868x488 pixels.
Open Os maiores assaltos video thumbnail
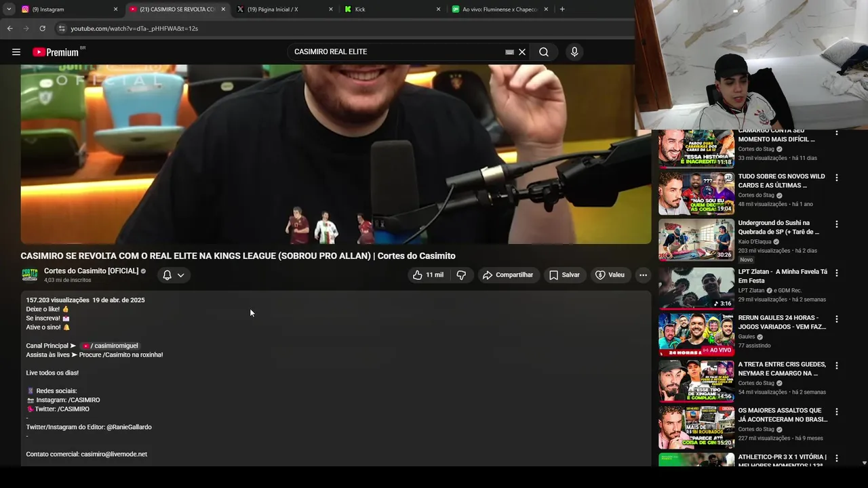(x=696, y=427)
